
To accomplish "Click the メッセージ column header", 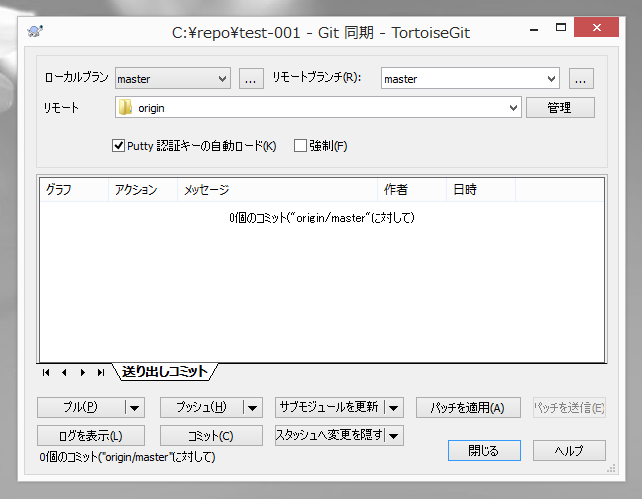I will (277, 190).
